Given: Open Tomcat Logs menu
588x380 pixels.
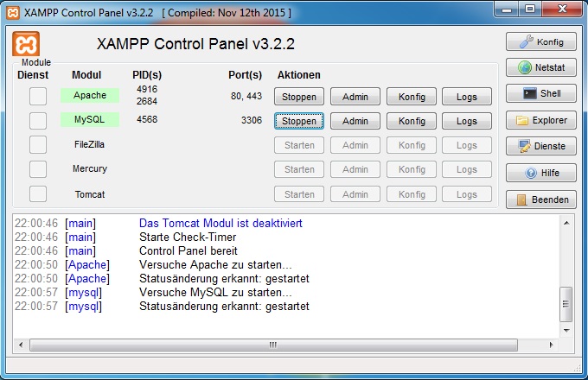Looking at the screenshot, I should click(x=466, y=194).
